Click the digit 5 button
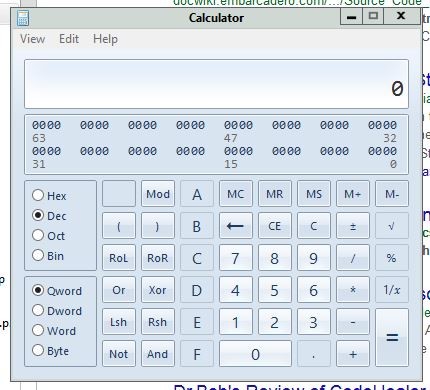 pos(275,290)
